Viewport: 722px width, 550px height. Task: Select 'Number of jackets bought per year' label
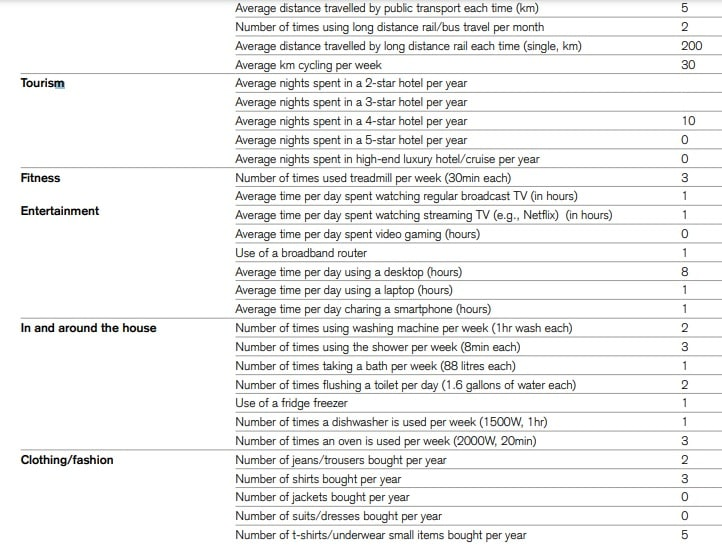tap(322, 497)
